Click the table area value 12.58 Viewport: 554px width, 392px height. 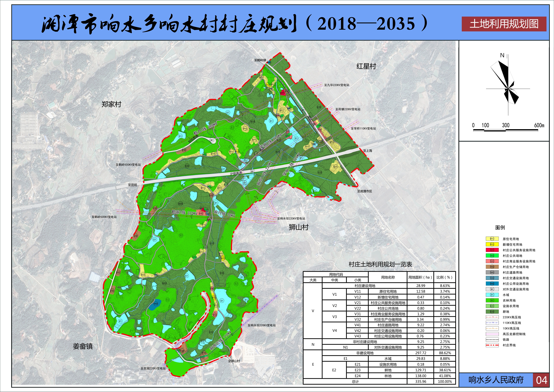click(420, 291)
